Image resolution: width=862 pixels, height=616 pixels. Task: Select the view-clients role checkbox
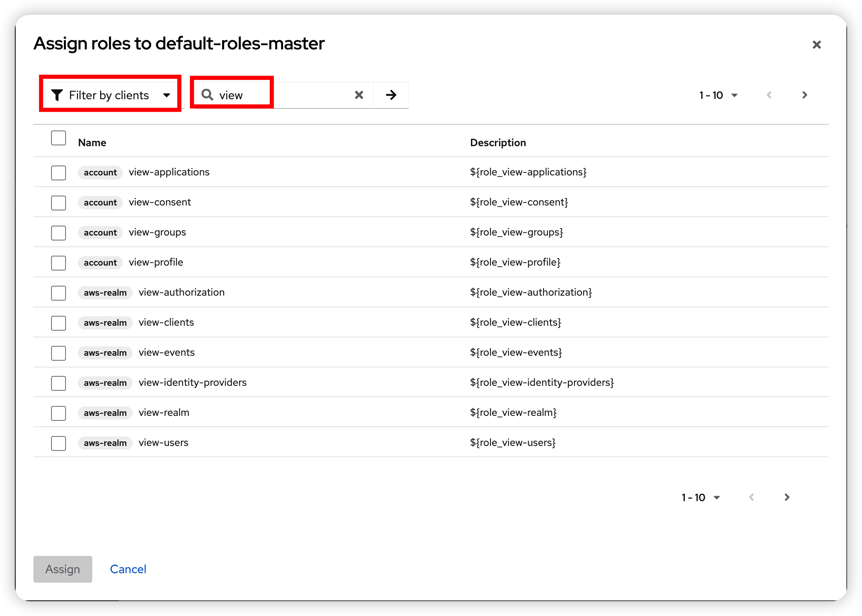(x=59, y=323)
